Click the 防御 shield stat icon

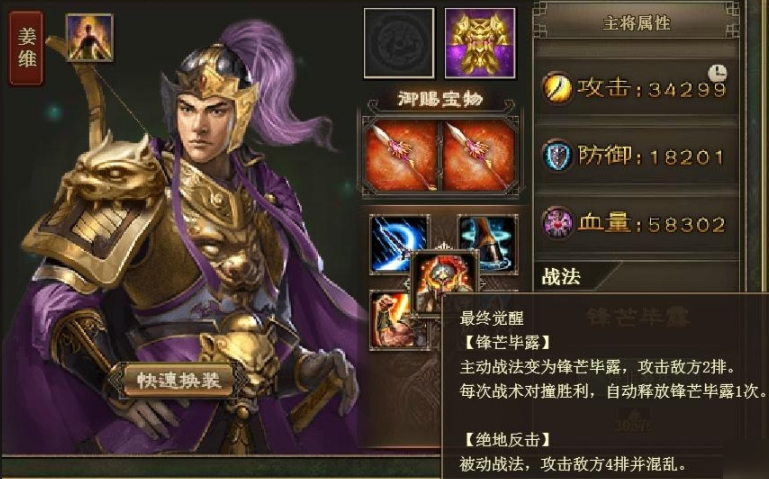click(557, 156)
